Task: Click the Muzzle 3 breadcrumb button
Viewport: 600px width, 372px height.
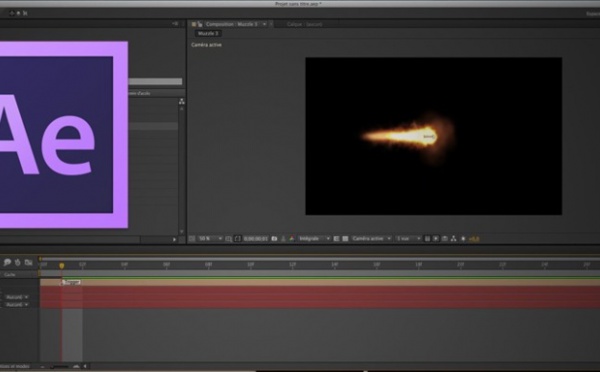Action: pos(208,33)
